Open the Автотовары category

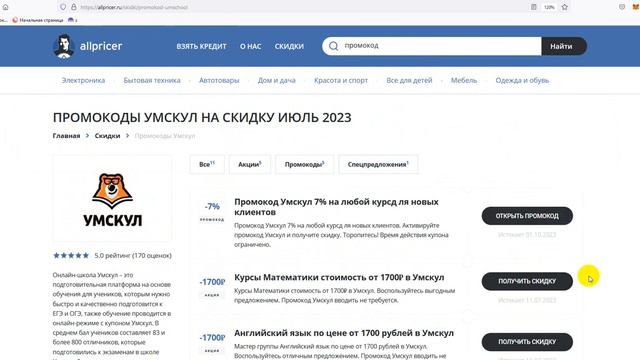(x=219, y=80)
